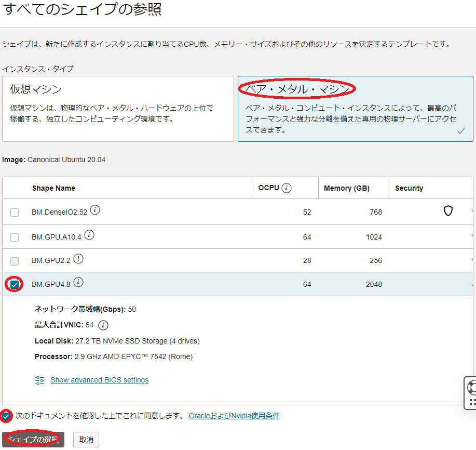Click the info icon next to OCPU header
This screenshot has height=450, width=476.
point(287,188)
